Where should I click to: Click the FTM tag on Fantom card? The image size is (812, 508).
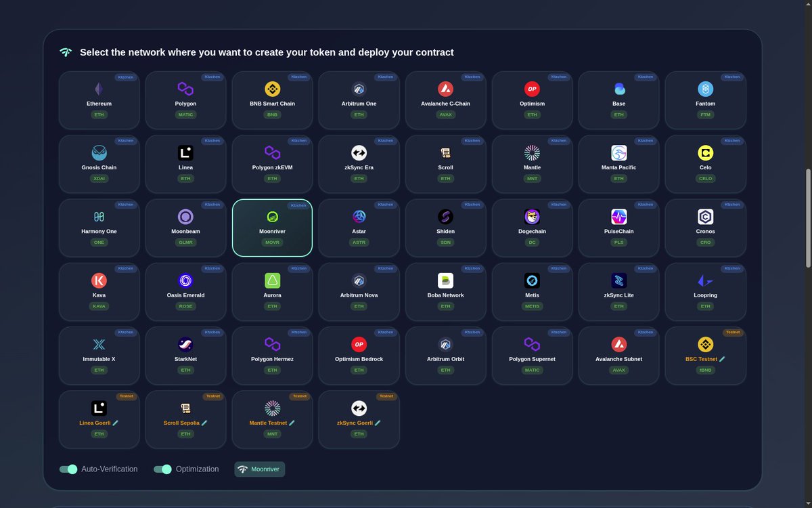[x=705, y=114]
